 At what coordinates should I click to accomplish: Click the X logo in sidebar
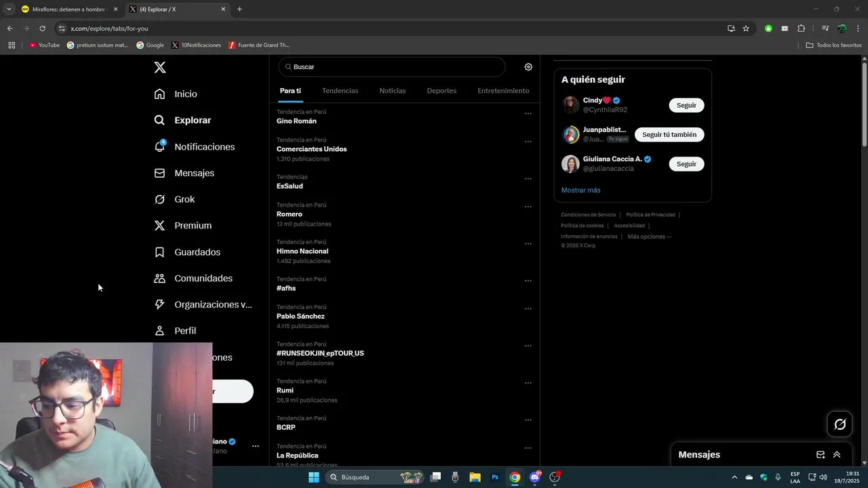tap(159, 67)
